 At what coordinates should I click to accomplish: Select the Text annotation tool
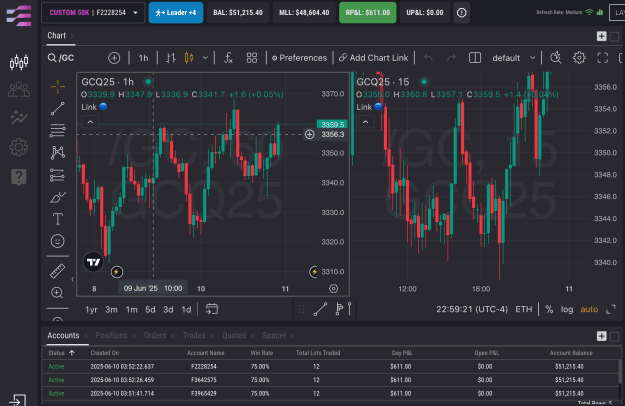click(58, 219)
